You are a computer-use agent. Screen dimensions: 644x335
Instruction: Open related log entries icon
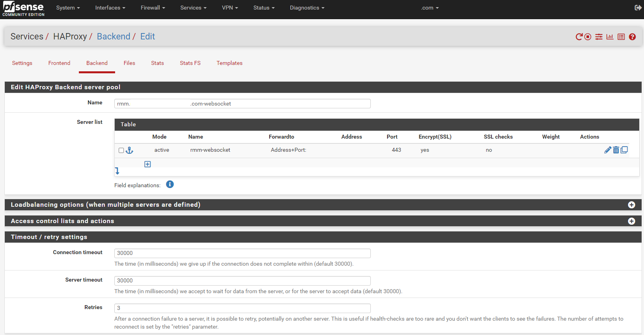(621, 37)
